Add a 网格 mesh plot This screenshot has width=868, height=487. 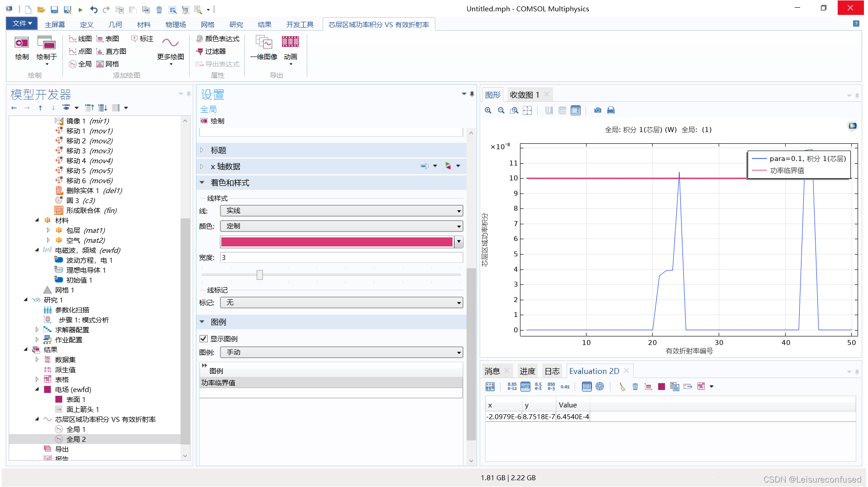[108, 64]
